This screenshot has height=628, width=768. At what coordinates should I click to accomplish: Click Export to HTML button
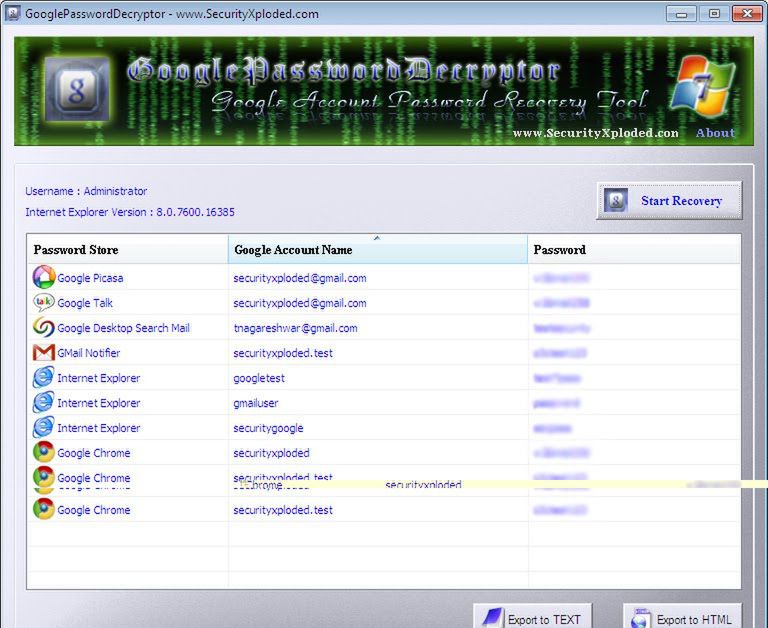(x=682, y=618)
